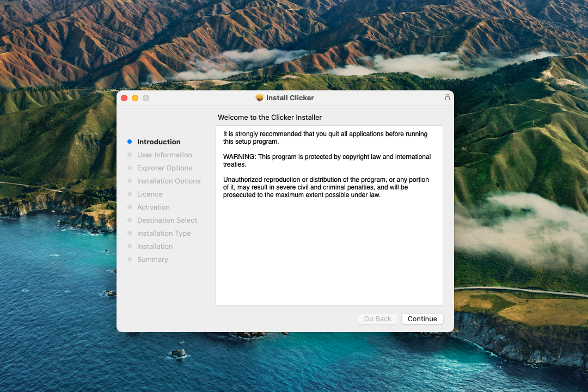This screenshot has width=588, height=392.
Task: Jump to the Explorer Options step
Action: tap(164, 168)
